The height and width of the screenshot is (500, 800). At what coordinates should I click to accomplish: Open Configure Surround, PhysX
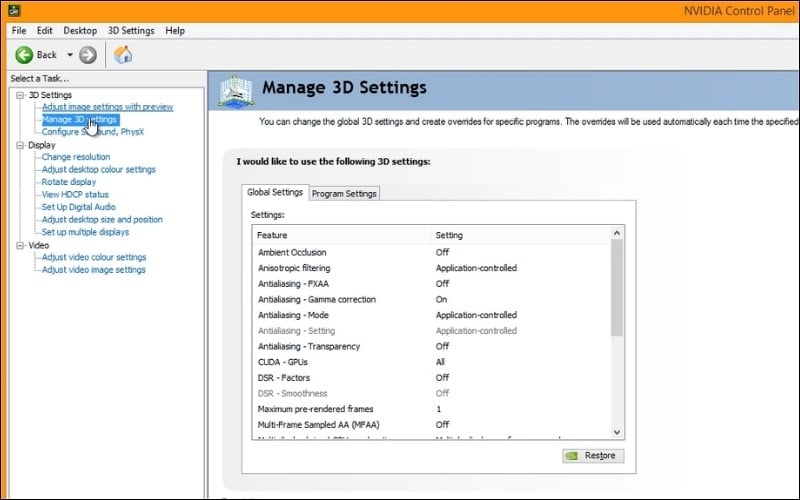[x=93, y=132]
